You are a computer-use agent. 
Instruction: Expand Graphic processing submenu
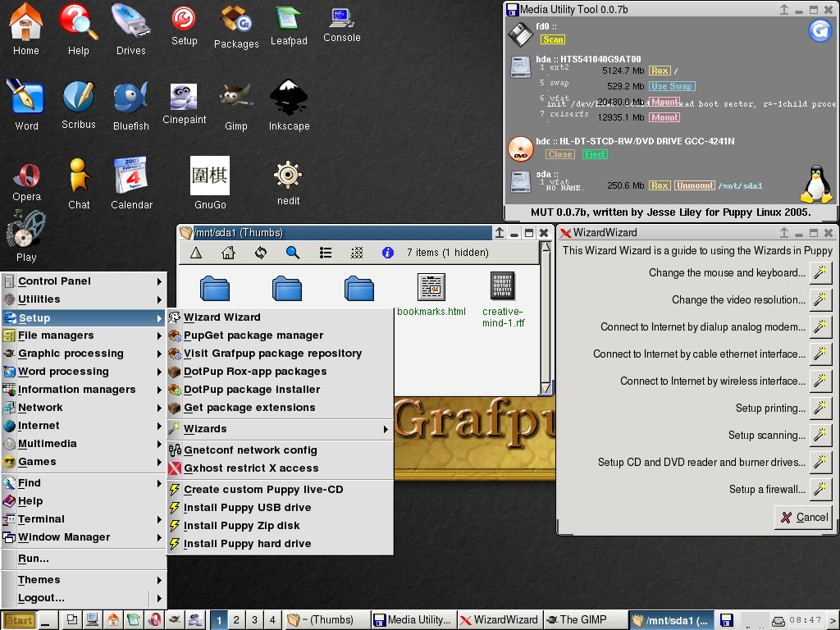pos(84,354)
